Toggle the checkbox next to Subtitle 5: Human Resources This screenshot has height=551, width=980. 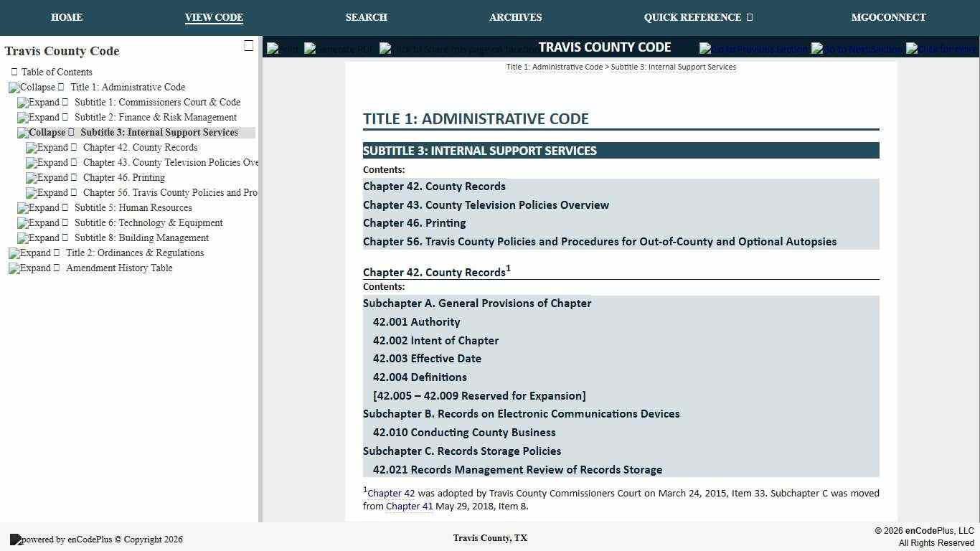64,207
